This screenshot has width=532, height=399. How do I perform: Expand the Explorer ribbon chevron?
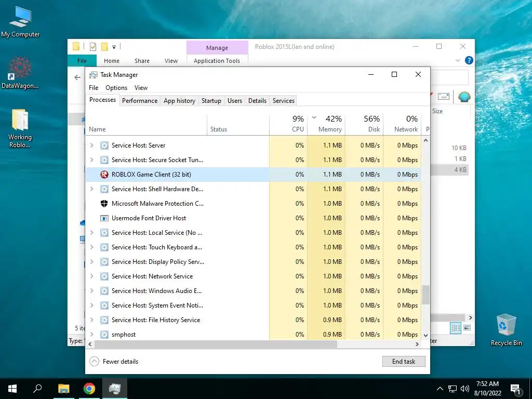pyautogui.click(x=458, y=60)
